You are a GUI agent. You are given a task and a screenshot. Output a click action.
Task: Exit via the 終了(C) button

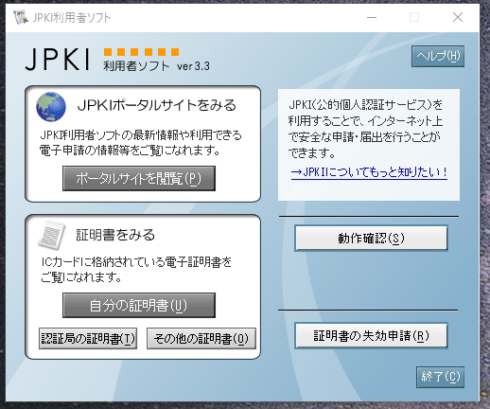click(x=440, y=377)
